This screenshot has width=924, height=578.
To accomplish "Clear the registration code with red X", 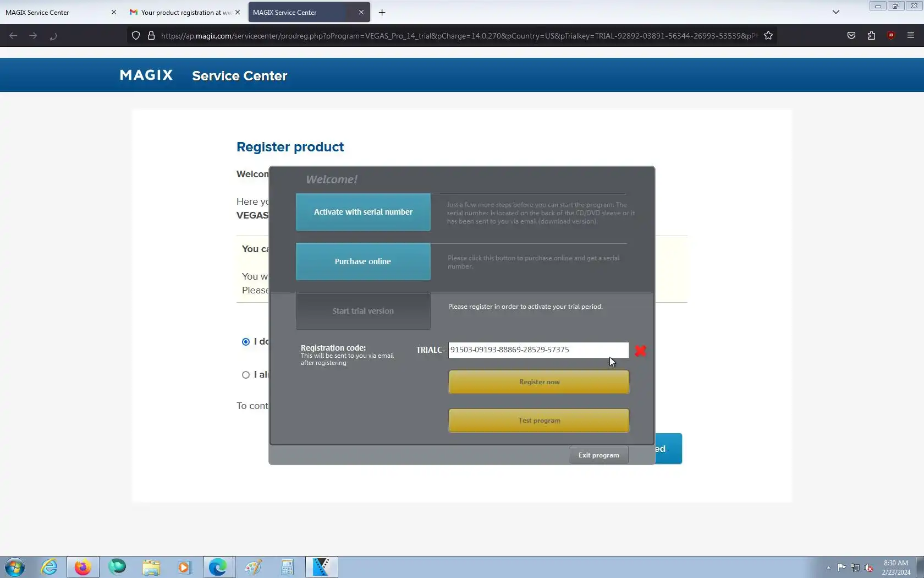I will (x=640, y=351).
